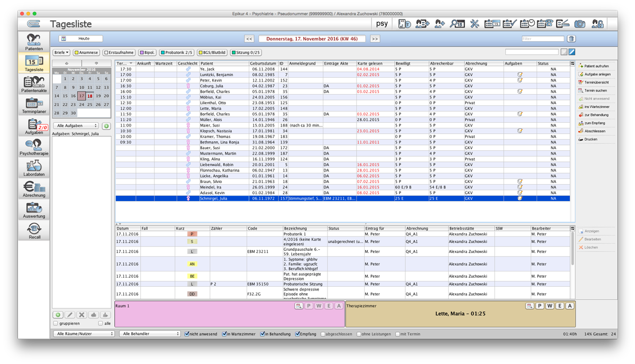Click 'Patient aufrufen' in right panel

click(x=596, y=66)
